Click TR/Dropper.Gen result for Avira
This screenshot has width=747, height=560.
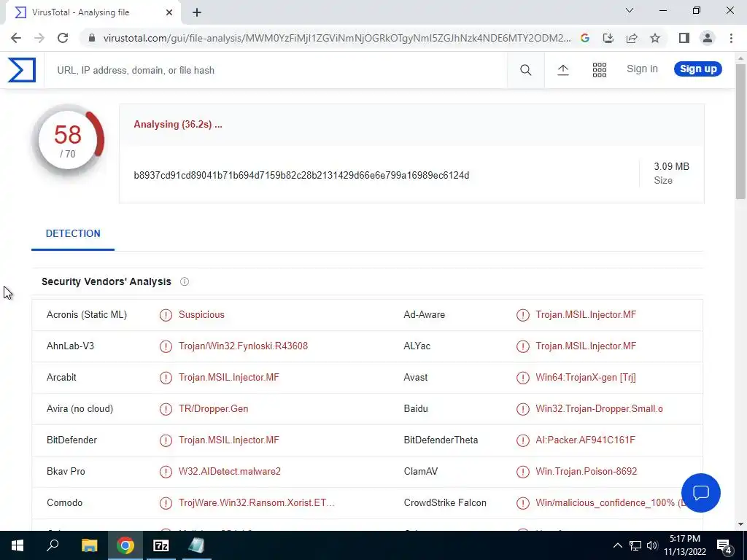click(214, 409)
